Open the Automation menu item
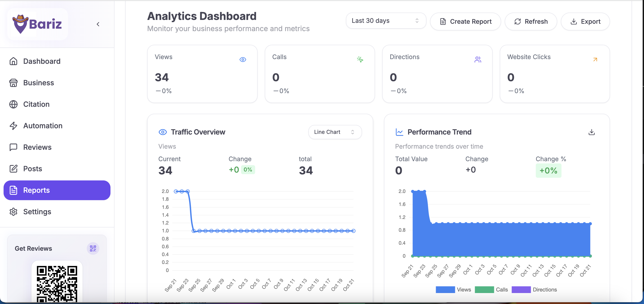This screenshot has width=644, height=304. tap(43, 126)
